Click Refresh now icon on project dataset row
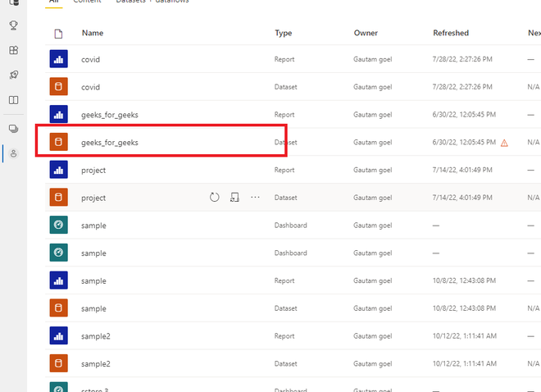541x392 pixels. (x=214, y=198)
